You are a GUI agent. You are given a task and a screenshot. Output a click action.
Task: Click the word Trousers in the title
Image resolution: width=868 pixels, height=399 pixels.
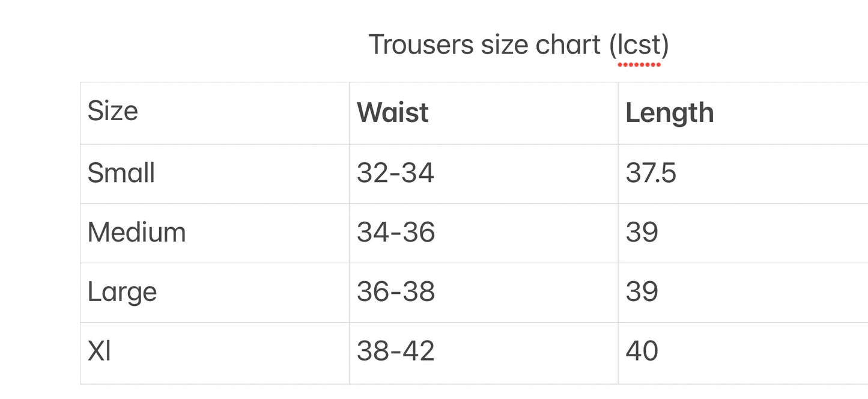tap(420, 45)
